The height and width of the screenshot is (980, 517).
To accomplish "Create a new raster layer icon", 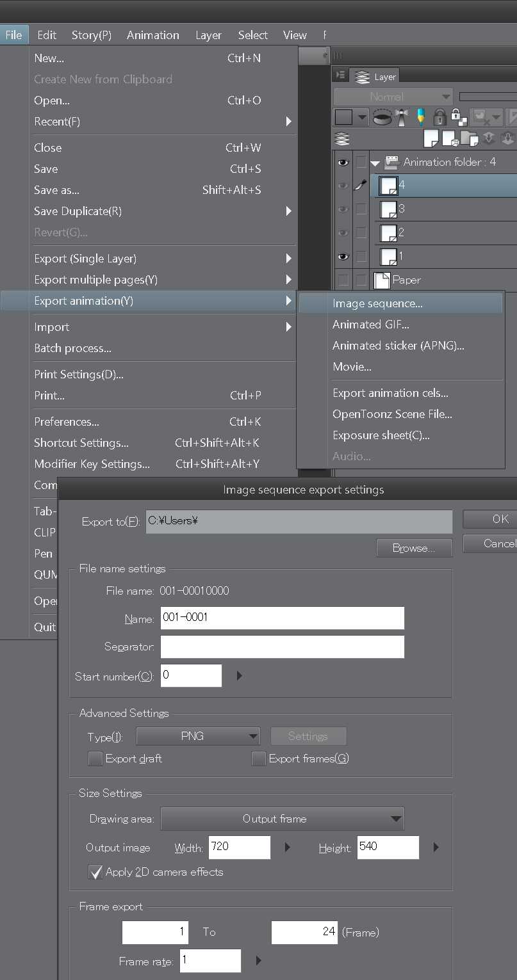I will (x=431, y=138).
